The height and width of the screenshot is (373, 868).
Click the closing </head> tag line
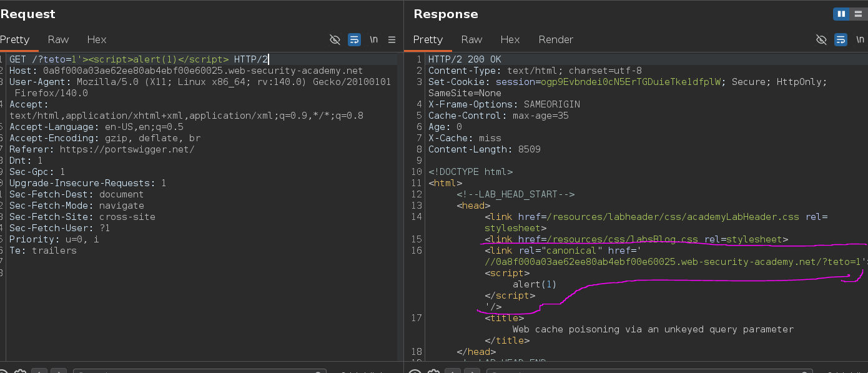click(x=476, y=352)
